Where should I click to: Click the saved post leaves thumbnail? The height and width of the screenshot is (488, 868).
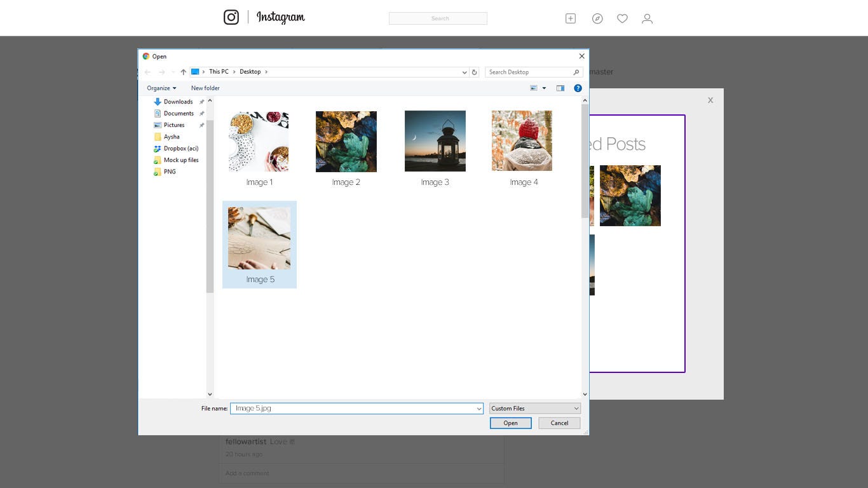click(630, 196)
